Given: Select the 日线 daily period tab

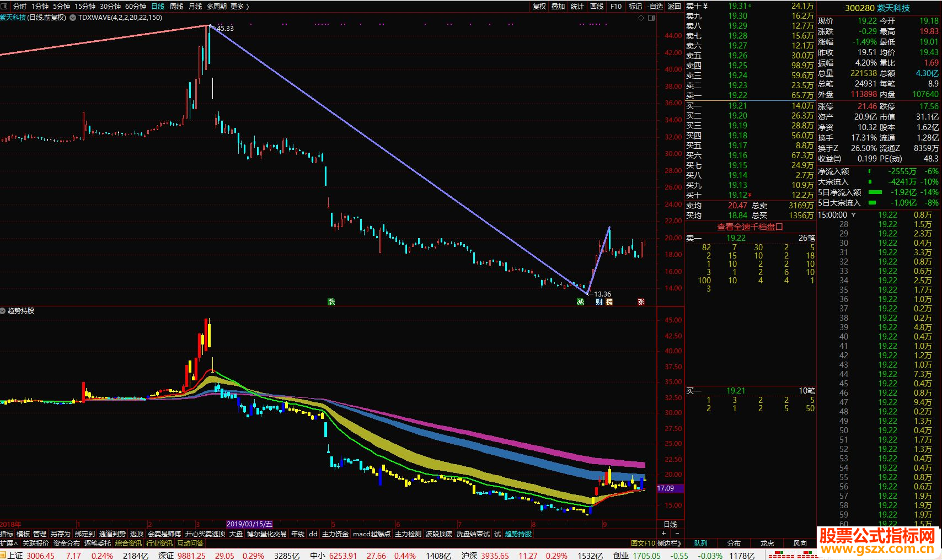Looking at the screenshot, I should (158, 7).
